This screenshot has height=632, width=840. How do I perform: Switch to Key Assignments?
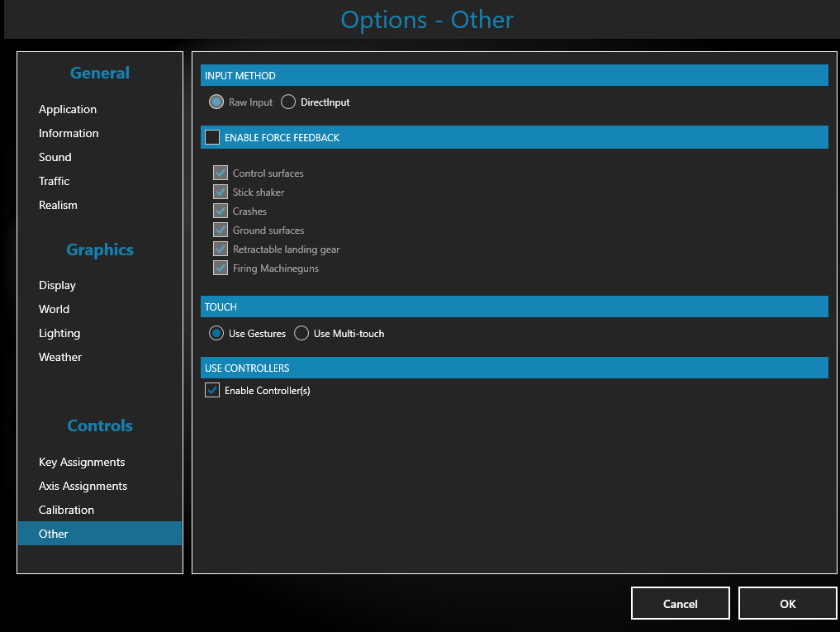point(82,462)
